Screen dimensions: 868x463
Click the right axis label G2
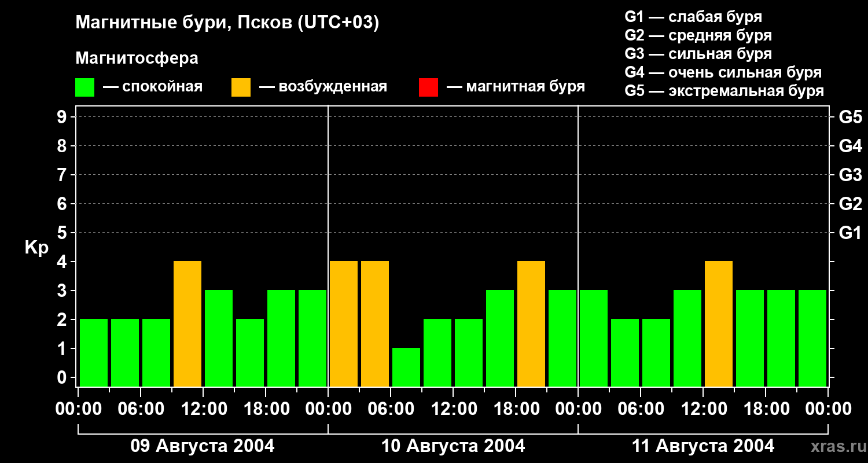(851, 204)
